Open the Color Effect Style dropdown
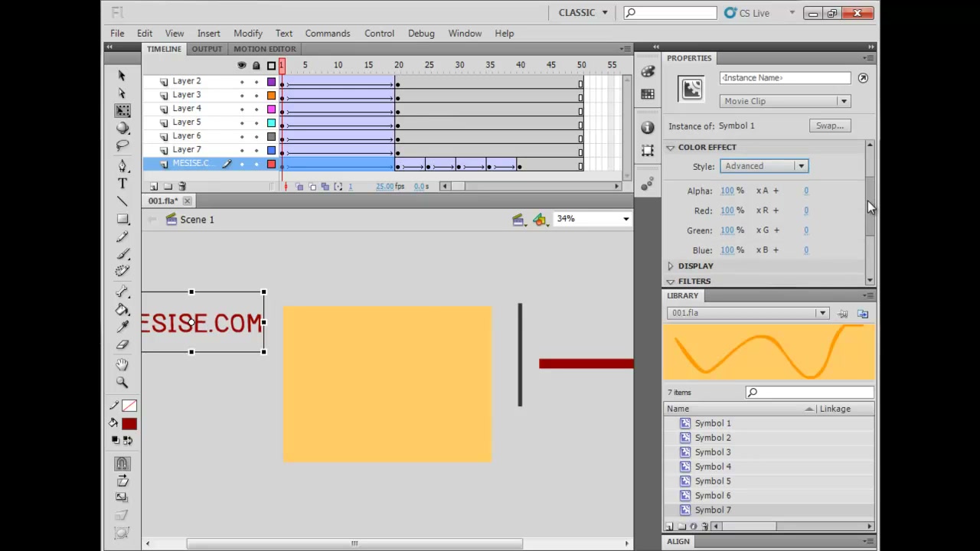The width and height of the screenshot is (980, 551). pos(763,166)
